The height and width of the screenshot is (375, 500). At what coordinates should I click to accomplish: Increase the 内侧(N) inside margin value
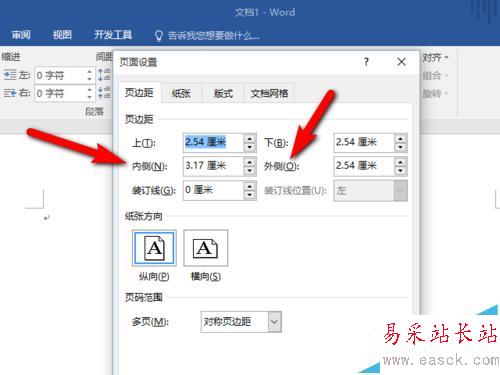tap(250, 162)
